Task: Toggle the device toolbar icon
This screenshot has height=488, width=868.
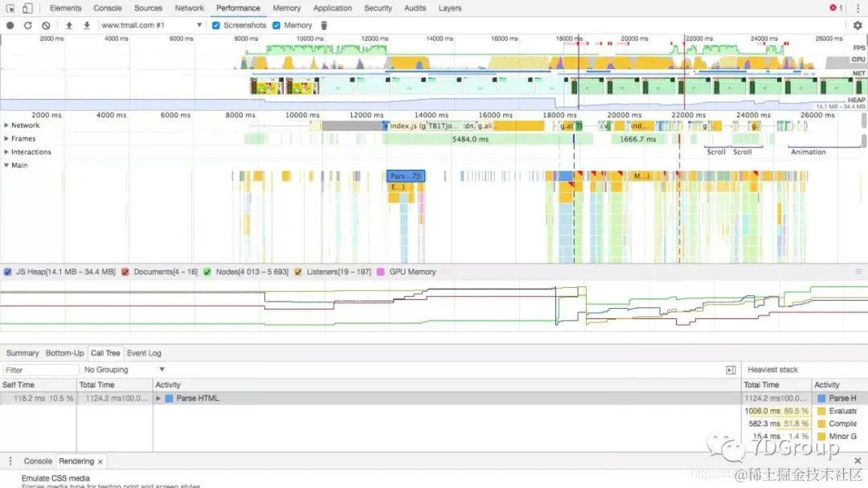Action: tap(27, 8)
